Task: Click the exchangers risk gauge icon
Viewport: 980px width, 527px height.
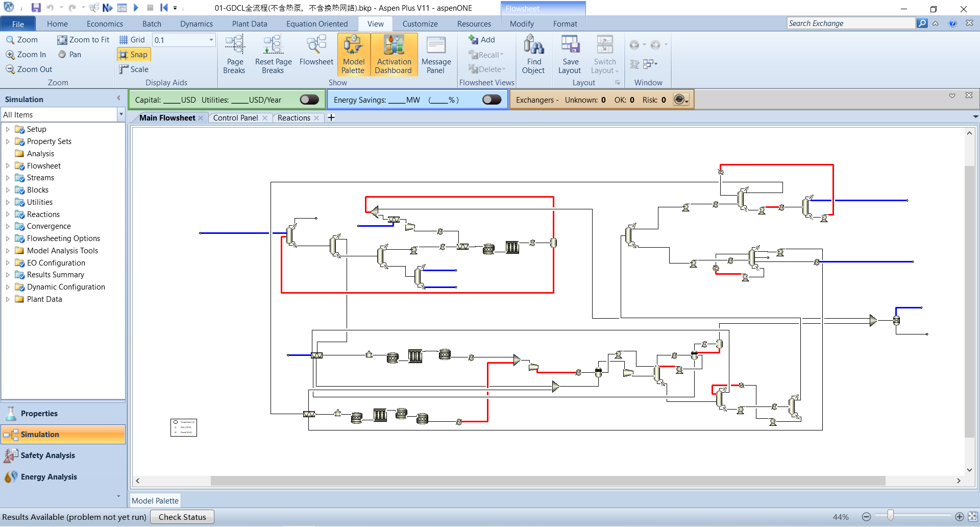Action: point(681,100)
